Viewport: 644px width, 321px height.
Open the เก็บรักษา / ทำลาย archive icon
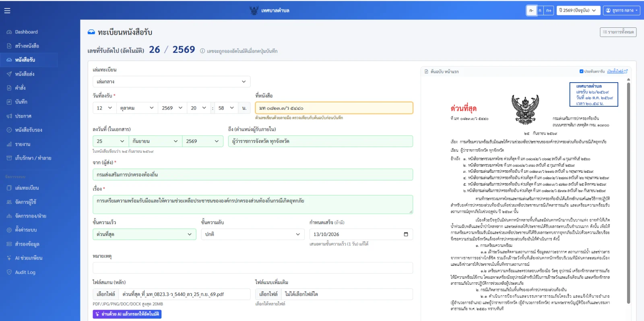tap(9, 158)
